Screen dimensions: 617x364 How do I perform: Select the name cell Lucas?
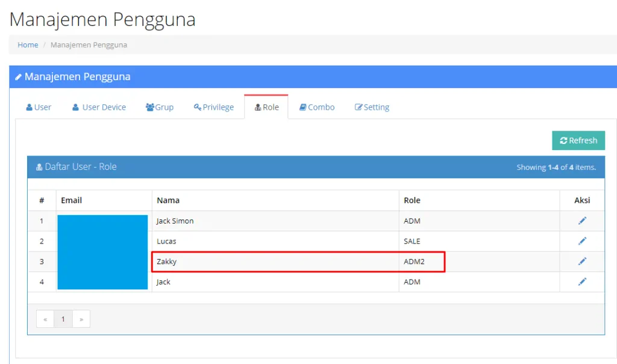(x=275, y=241)
